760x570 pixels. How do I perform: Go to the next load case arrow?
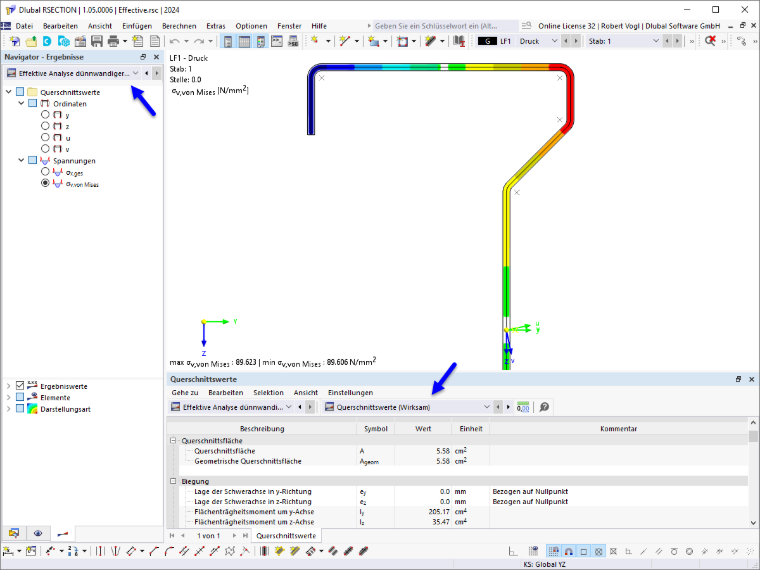(x=576, y=41)
